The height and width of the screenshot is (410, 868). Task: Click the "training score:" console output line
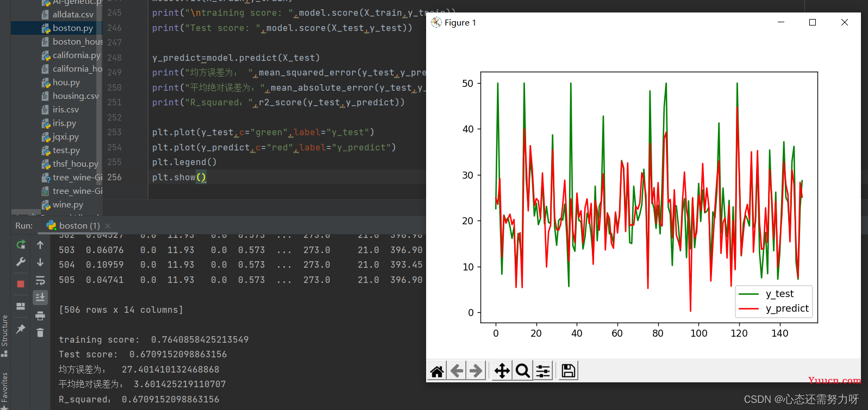click(154, 339)
